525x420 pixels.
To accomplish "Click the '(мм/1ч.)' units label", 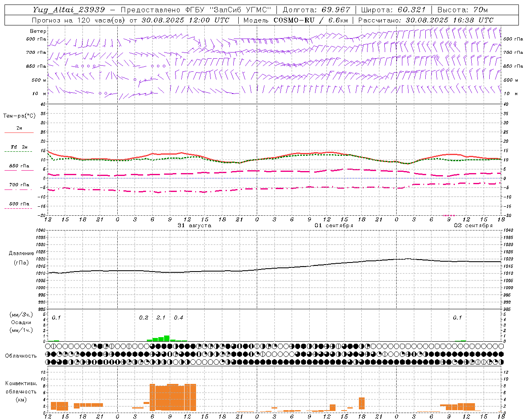I will (21, 330).
